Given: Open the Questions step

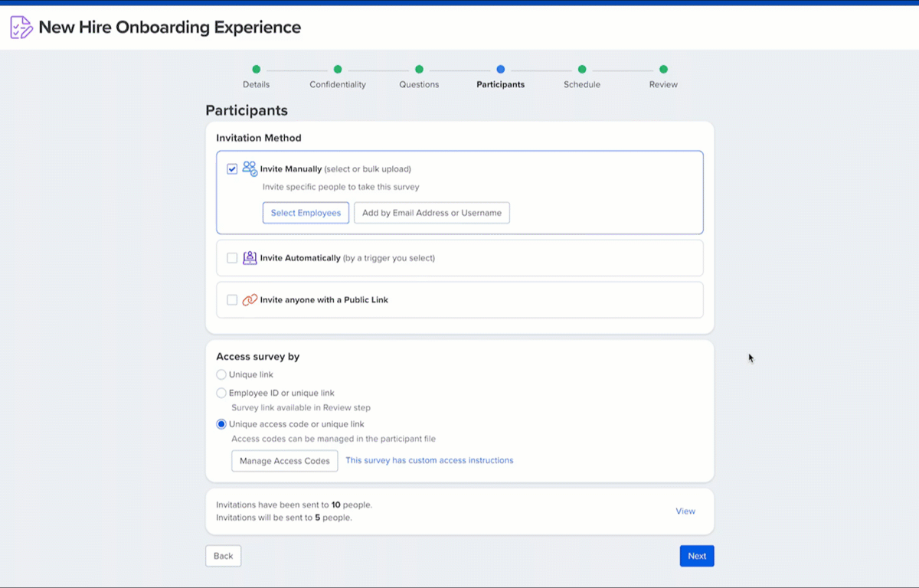Looking at the screenshot, I should (x=419, y=70).
